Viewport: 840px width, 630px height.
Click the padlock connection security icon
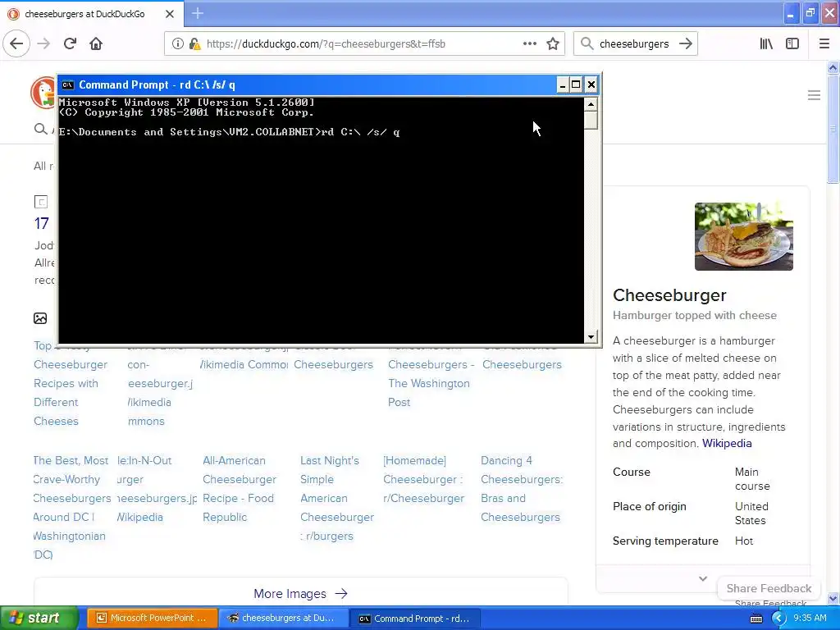click(x=194, y=44)
